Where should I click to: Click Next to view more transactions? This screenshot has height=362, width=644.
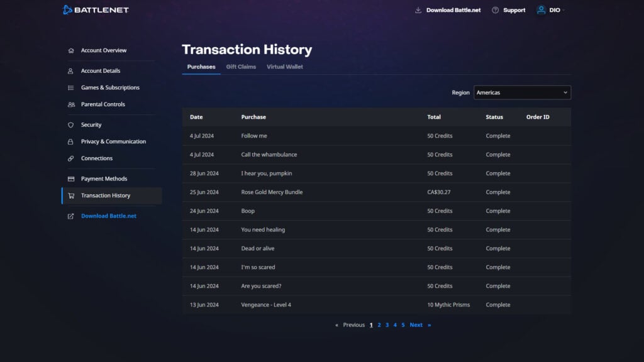pyautogui.click(x=416, y=325)
